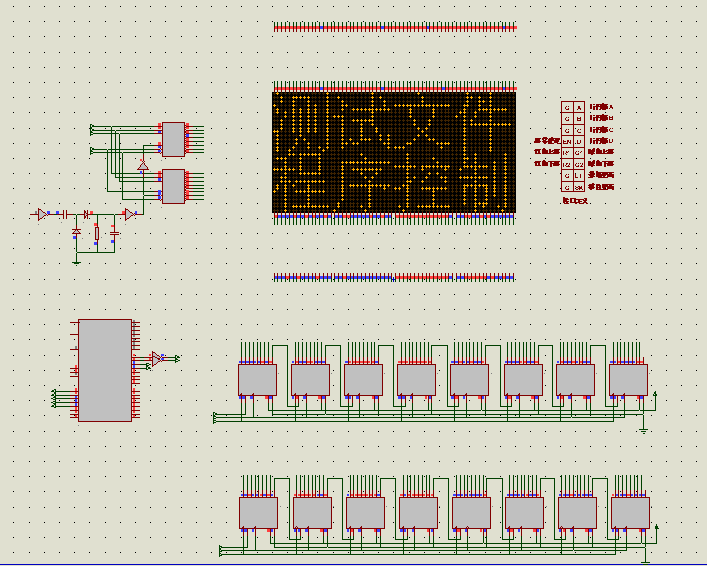Click the diode in the reset circuit
Screen dimensions: 707x566
point(77,232)
